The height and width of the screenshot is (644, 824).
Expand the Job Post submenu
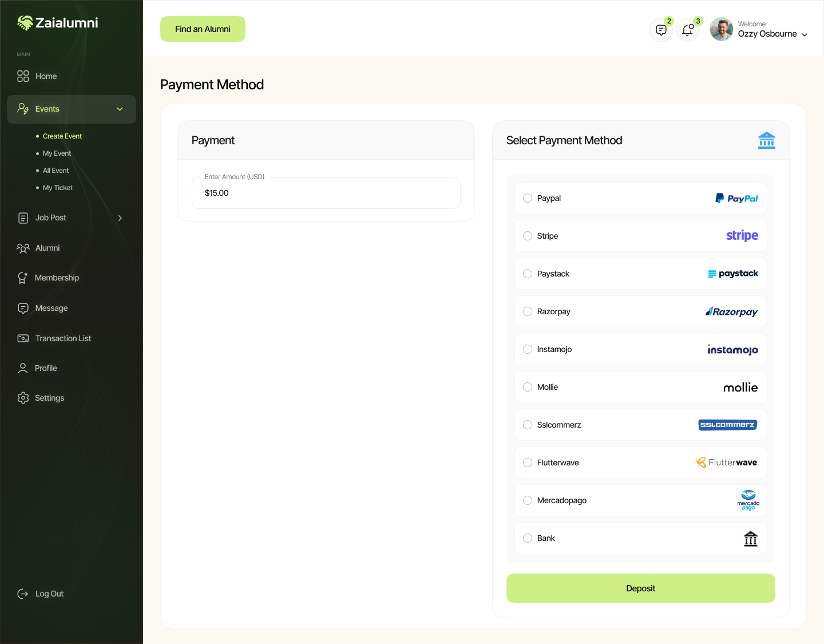point(120,218)
